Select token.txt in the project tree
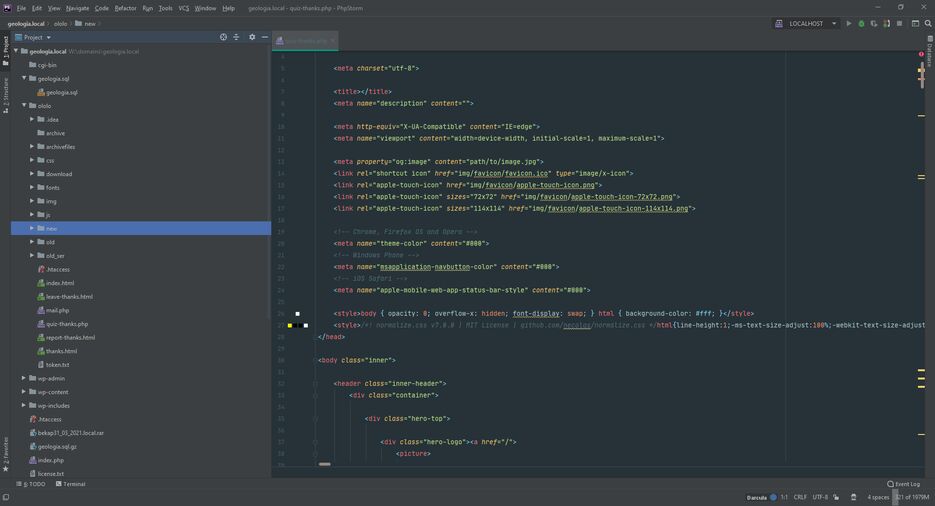Viewport: 935px width, 506px height. [x=57, y=365]
